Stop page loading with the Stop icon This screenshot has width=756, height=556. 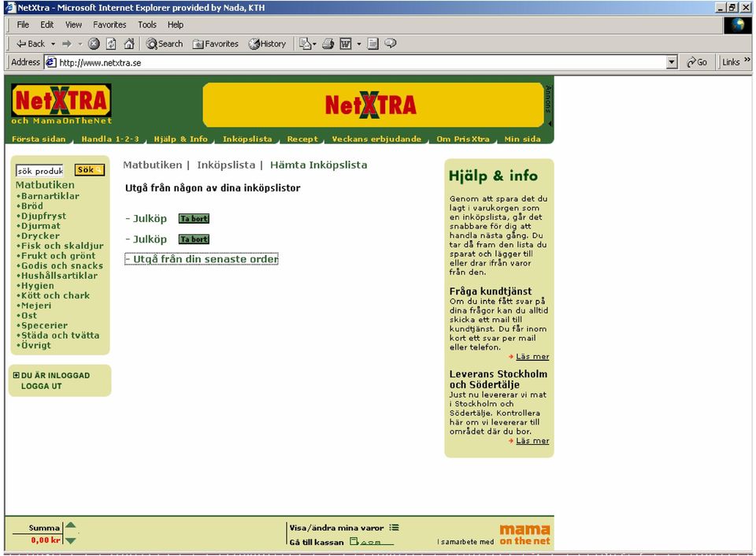94,44
